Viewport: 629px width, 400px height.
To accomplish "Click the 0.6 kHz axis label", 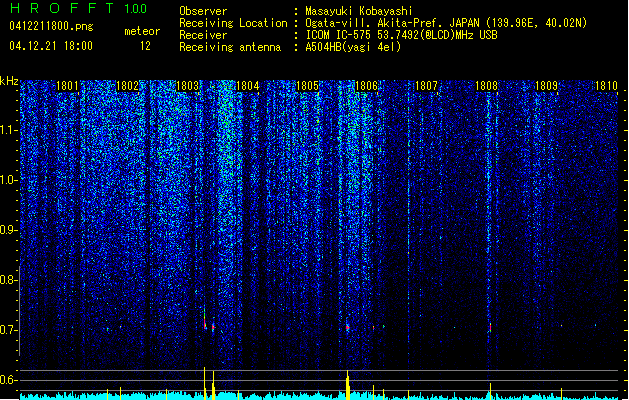I will tap(8, 380).
